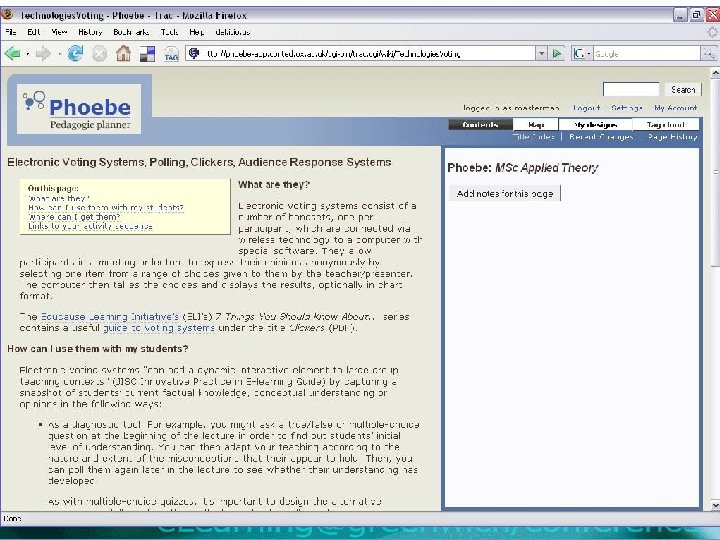Screen dimensions: 720x540
Task: Open the Recent Changes link
Action: pos(601,136)
